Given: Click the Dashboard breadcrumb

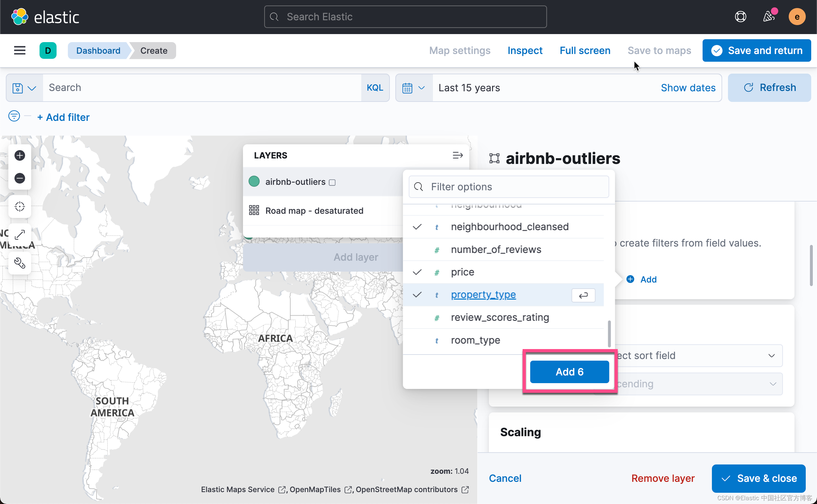Looking at the screenshot, I should click(x=98, y=50).
